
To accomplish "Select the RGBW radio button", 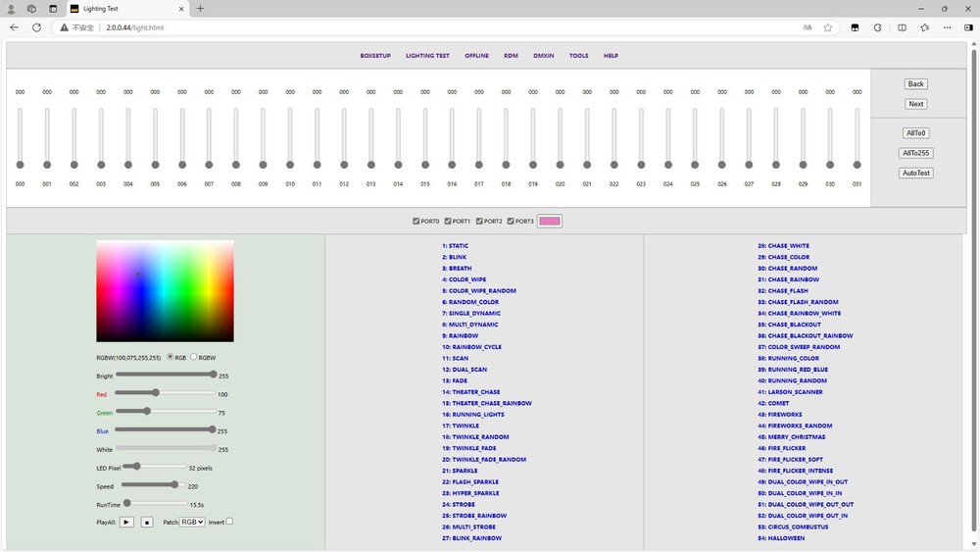I will (x=194, y=357).
